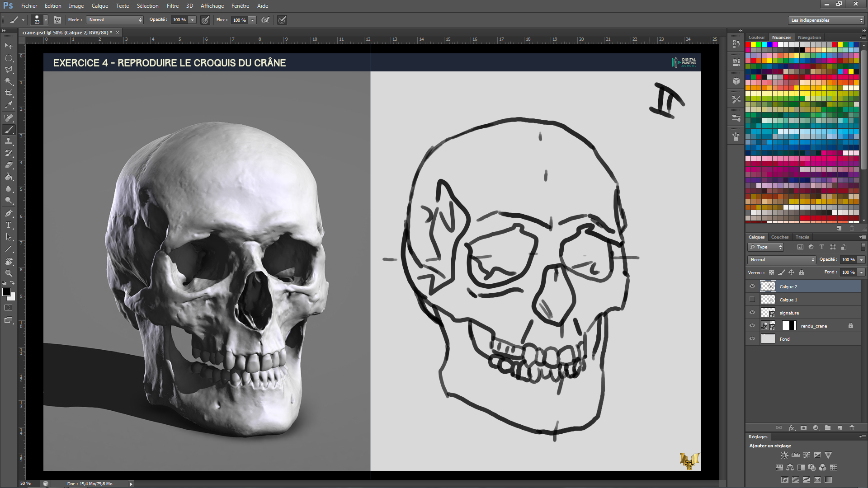This screenshot has width=868, height=488.
Task: Switch to the Navigation tab
Action: (809, 38)
